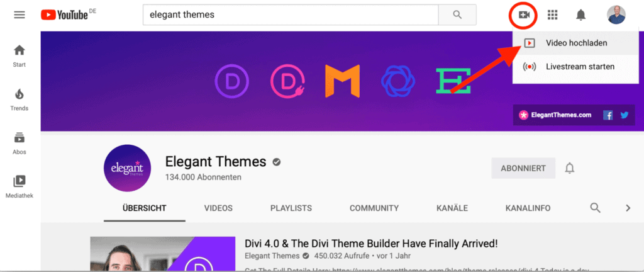644x272 pixels.
Task: Click the search magnifier button
Action: (x=457, y=14)
